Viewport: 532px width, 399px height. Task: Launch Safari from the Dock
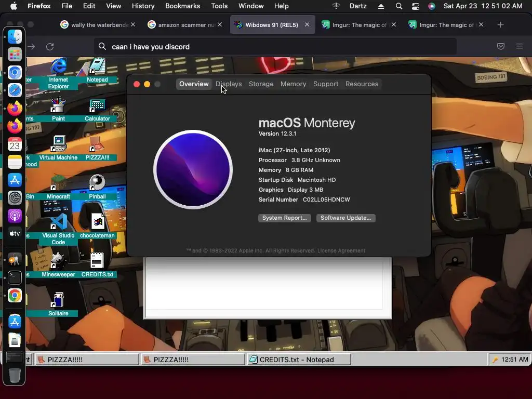[15, 90]
